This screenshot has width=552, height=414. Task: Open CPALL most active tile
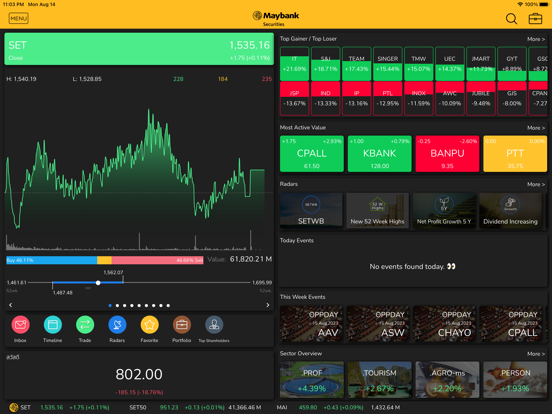pyautogui.click(x=312, y=153)
